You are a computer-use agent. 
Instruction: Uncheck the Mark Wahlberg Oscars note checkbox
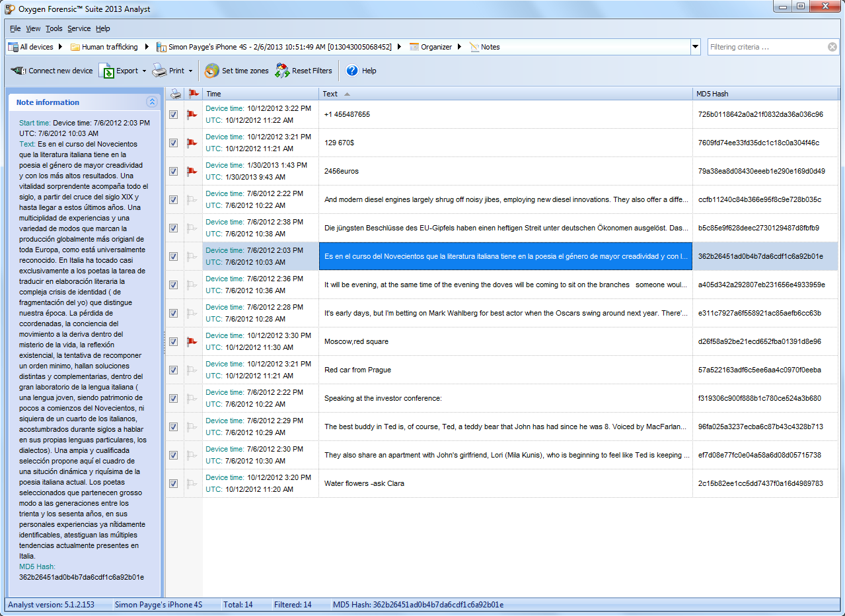174,313
